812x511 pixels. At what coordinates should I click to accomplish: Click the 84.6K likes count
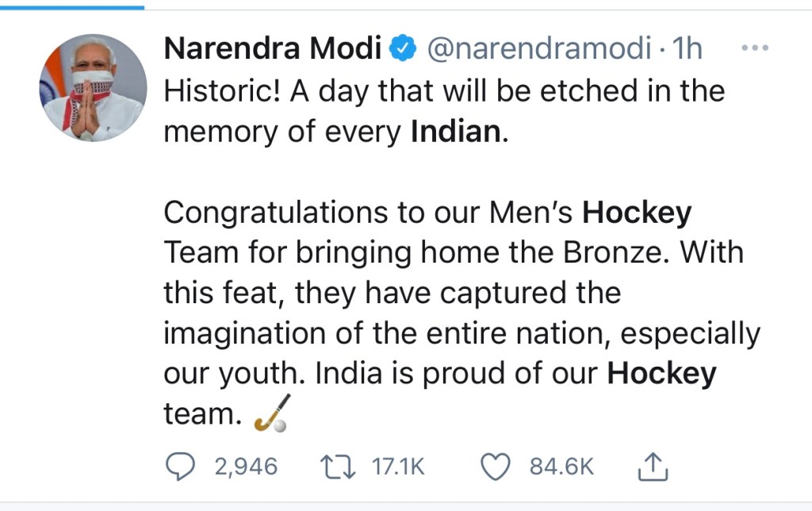[x=561, y=467]
